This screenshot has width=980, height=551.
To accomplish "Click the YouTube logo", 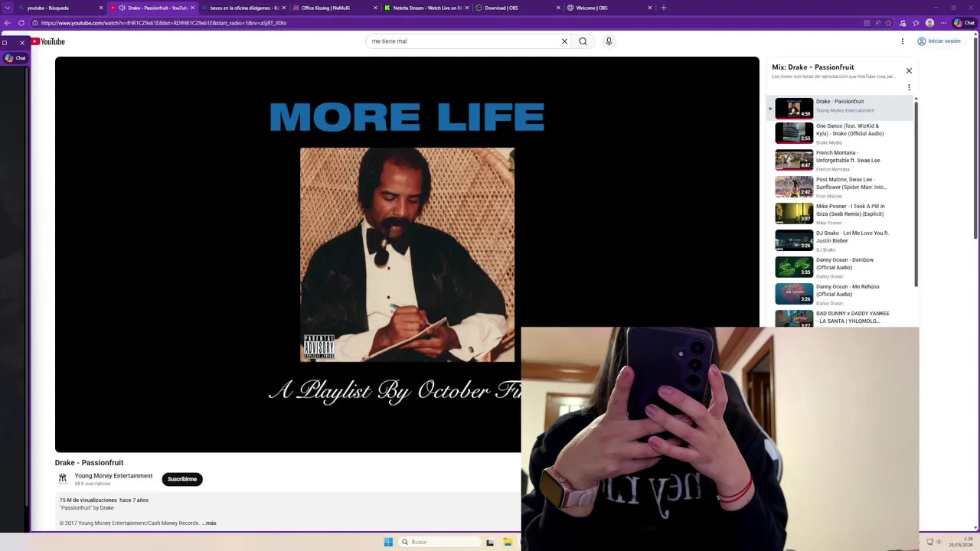I will pyautogui.click(x=47, y=41).
